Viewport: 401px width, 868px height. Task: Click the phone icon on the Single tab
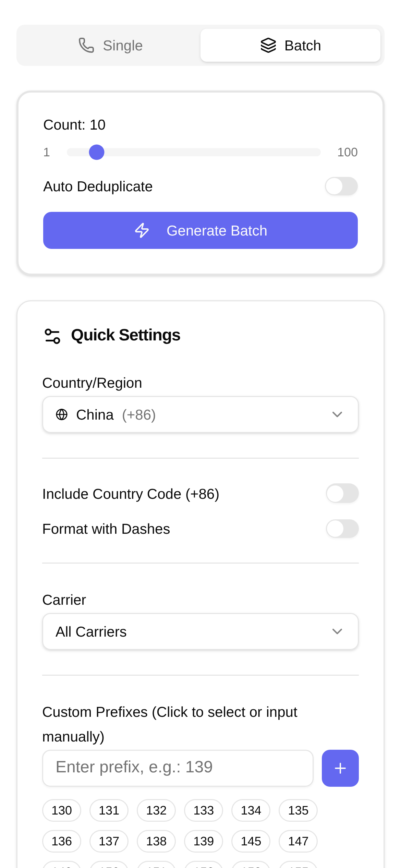tap(86, 45)
